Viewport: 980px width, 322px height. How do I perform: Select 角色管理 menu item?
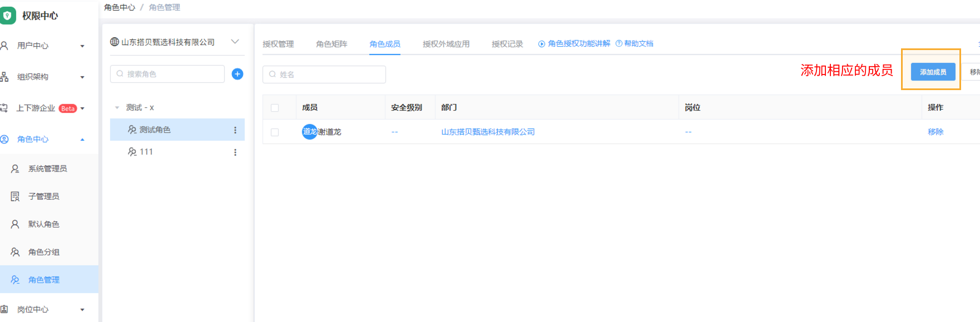49,279
